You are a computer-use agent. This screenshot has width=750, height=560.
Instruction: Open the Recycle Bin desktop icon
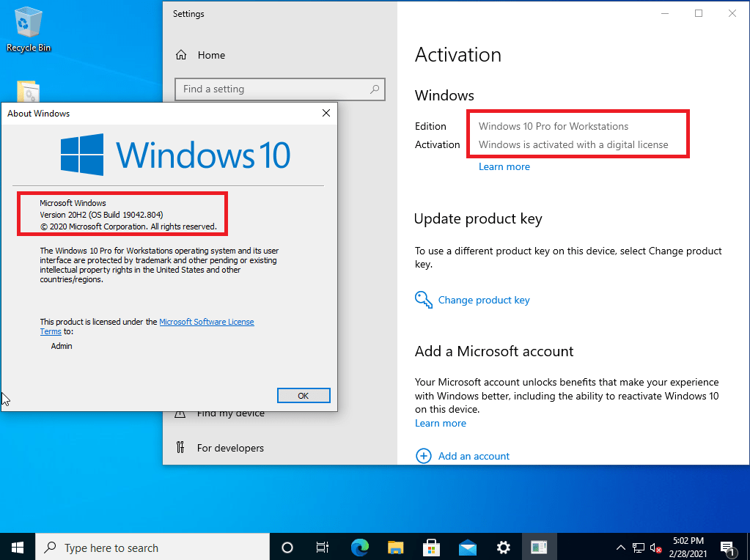click(x=28, y=29)
